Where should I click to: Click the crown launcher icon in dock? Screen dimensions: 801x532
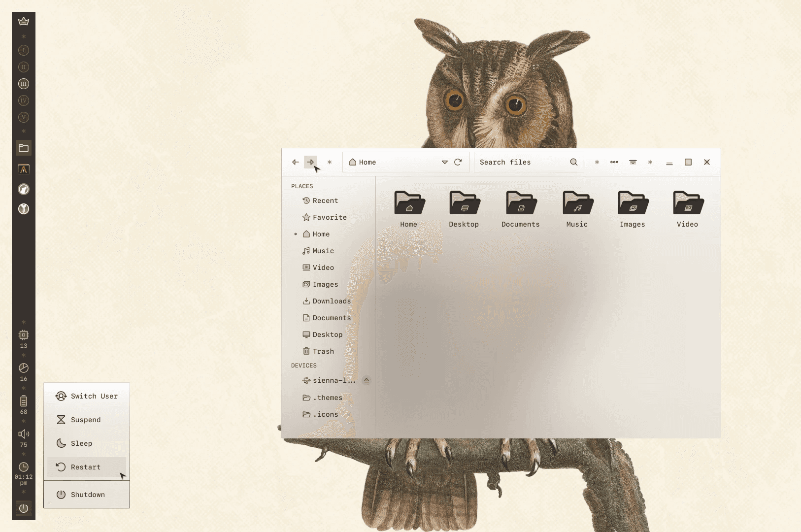click(x=24, y=21)
